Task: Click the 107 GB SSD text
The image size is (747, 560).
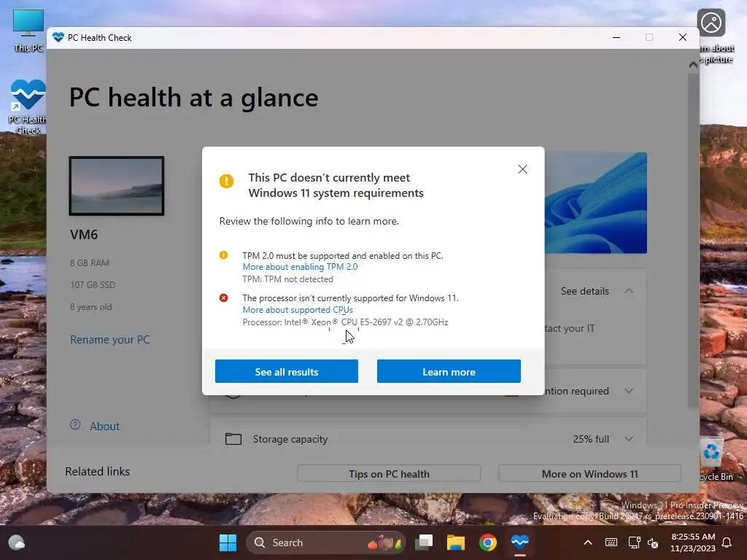Action: 93,285
